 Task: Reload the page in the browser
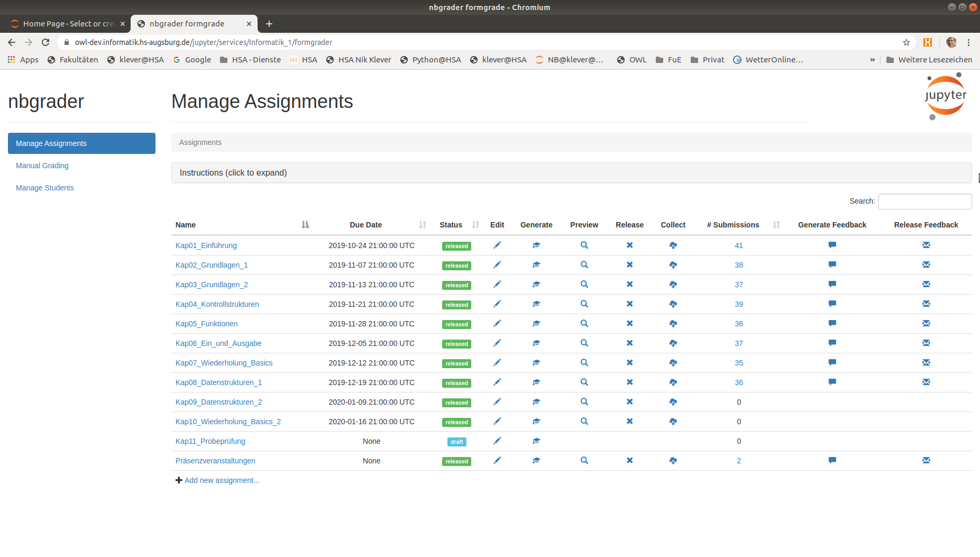45,42
